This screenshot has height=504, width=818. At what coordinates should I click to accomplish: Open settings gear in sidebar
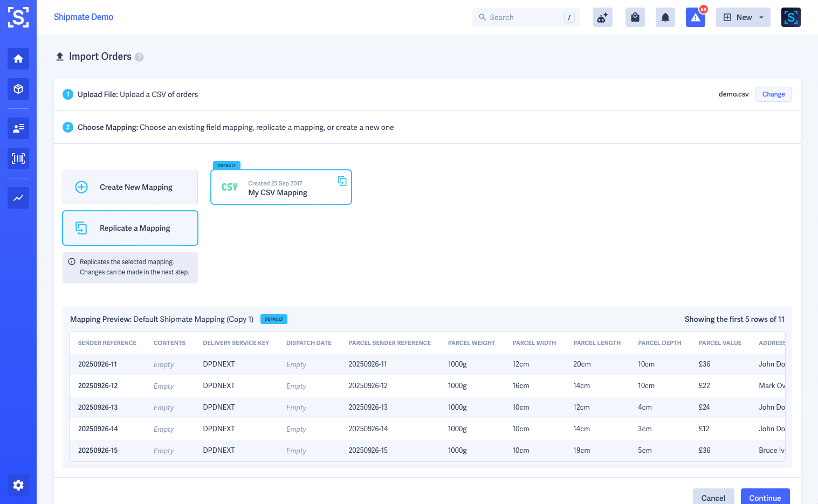point(18,485)
